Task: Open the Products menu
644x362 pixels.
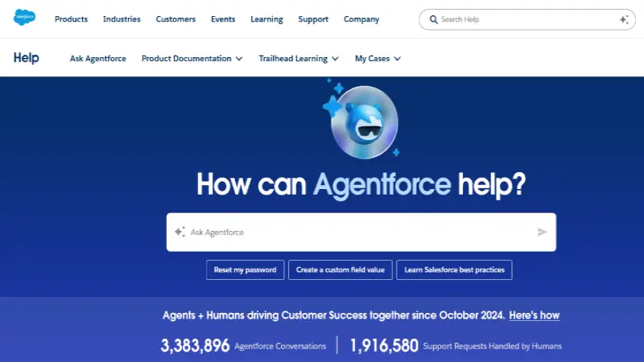Action: coord(71,19)
